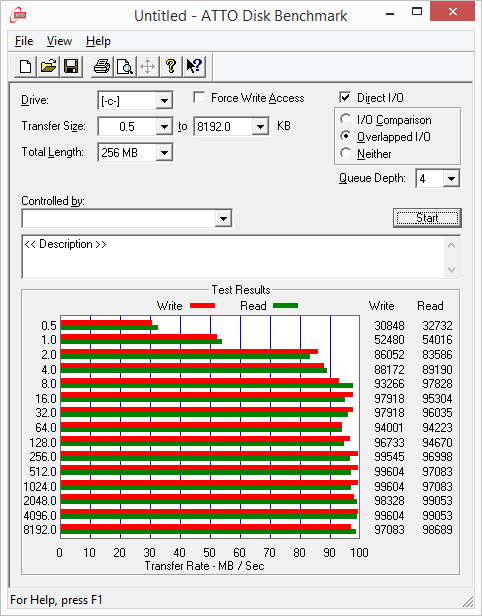This screenshot has width=482, height=616.
Task: Uncheck the Direct I/O checkbox
Action: (x=345, y=97)
